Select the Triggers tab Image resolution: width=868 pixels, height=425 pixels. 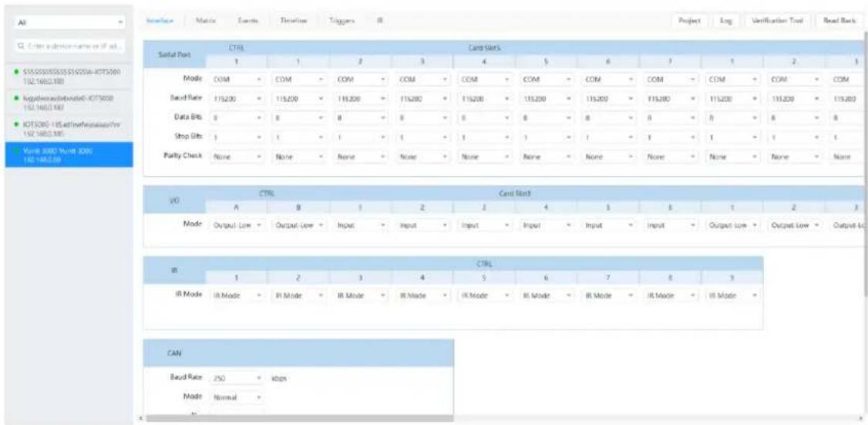344,21
